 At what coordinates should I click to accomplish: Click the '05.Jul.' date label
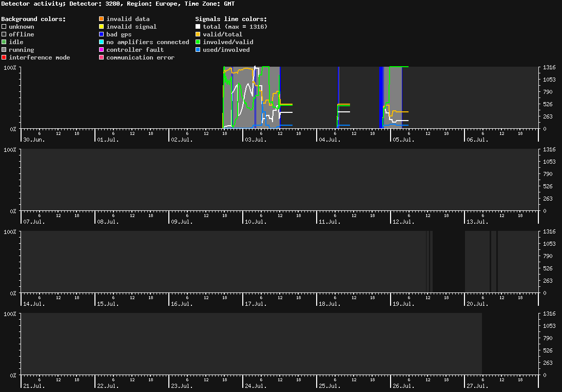[x=403, y=140]
